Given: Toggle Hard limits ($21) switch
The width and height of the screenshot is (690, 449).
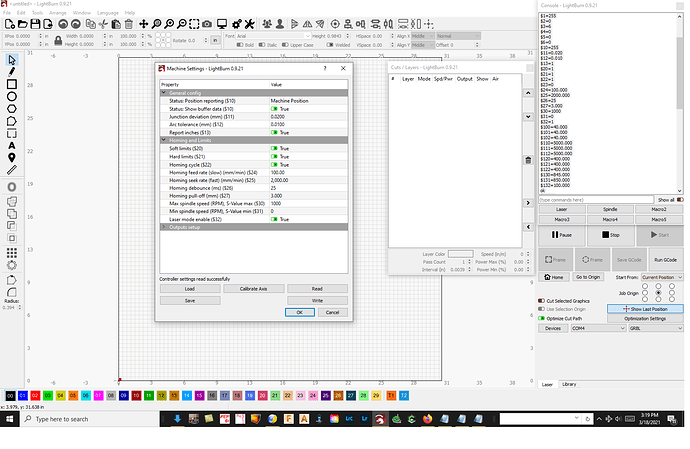Looking at the screenshot, I should coord(274,156).
